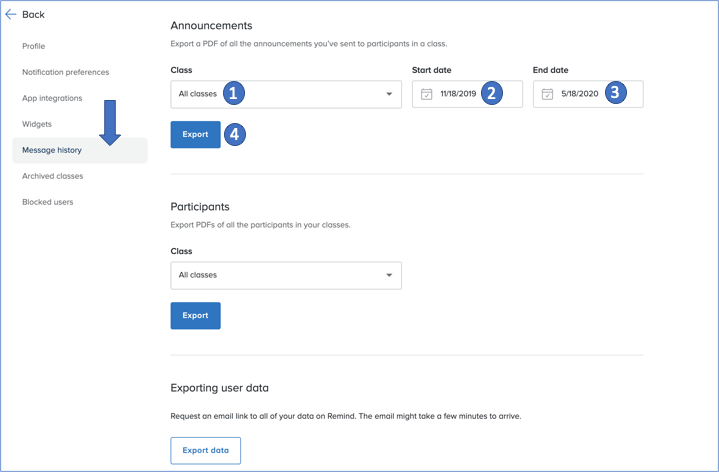Open the Announcements Class dropdown
Image resolution: width=719 pixels, height=472 pixels.
(285, 94)
